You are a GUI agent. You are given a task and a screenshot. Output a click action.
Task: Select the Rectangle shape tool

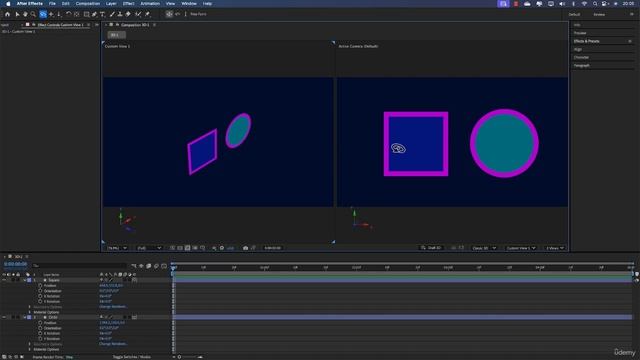point(87,14)
